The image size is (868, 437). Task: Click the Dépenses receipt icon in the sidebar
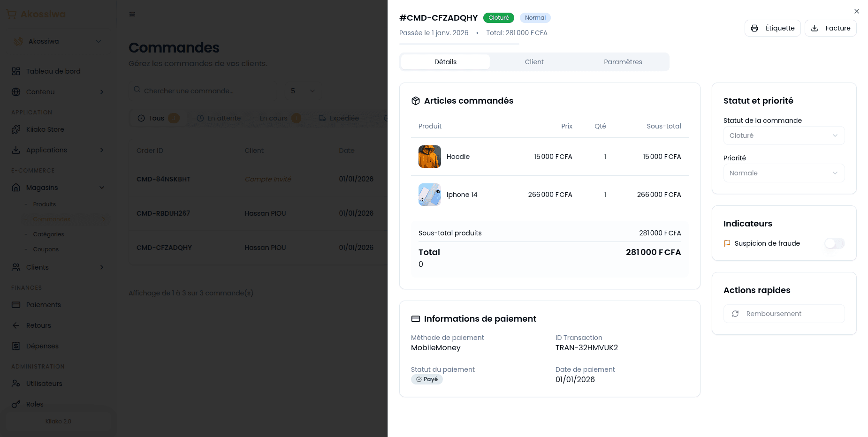(x=16, y=346)
